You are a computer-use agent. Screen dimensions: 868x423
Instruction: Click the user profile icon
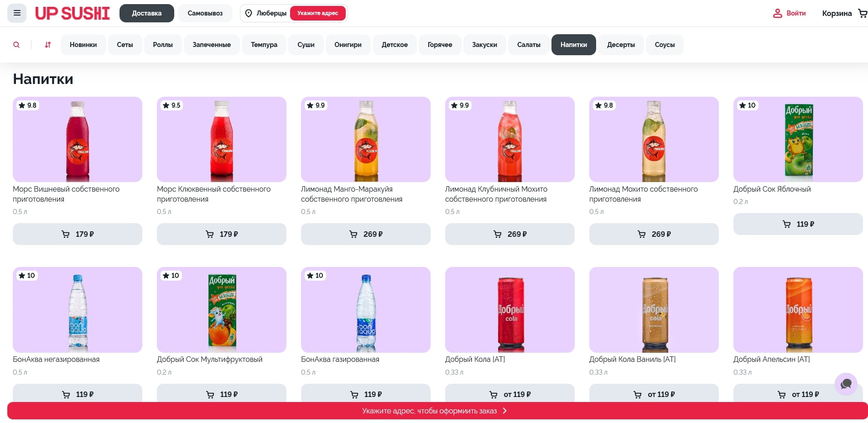point(777,13)
